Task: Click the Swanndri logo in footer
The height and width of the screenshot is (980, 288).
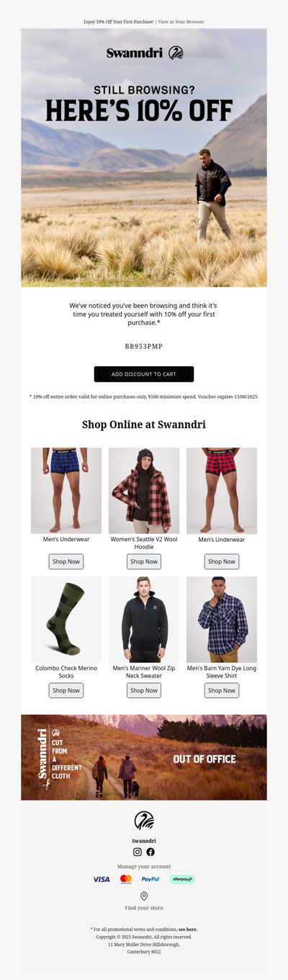Action: coord(144,820)
